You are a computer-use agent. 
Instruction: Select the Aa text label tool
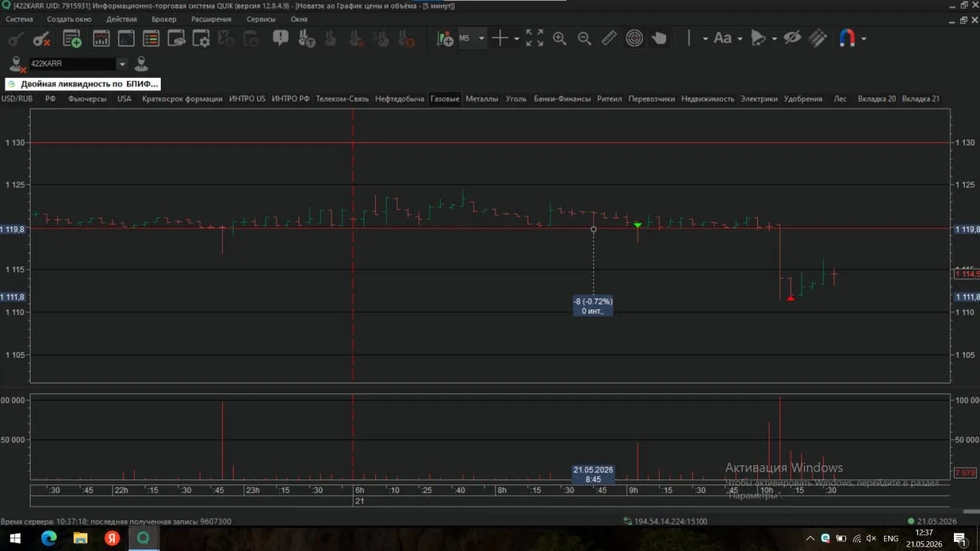722,38
